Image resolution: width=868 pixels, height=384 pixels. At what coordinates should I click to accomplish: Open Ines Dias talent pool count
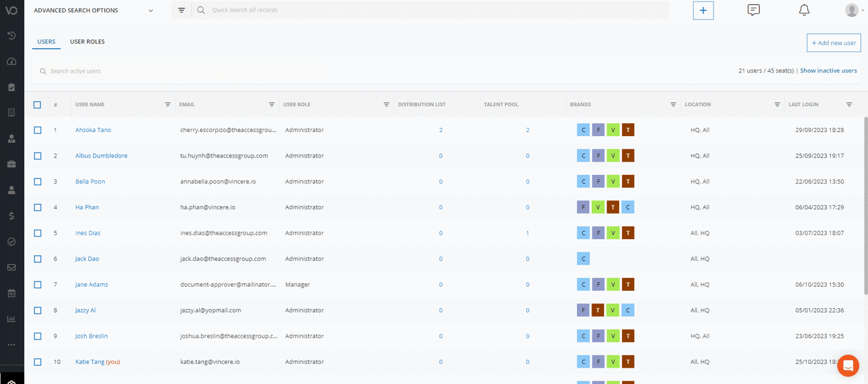pyautogui.click(x=528, y=233)
